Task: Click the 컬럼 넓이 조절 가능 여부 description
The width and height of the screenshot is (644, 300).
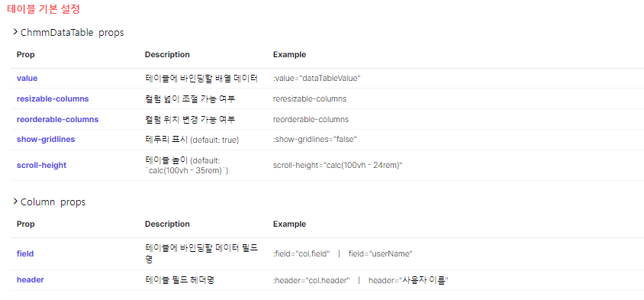Action: 190,99
